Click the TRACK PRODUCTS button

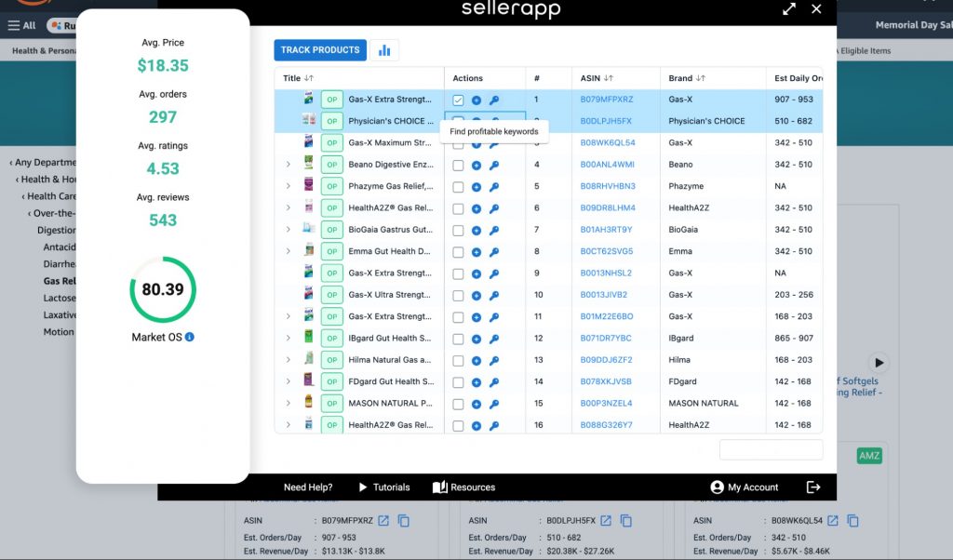(320, 50)
